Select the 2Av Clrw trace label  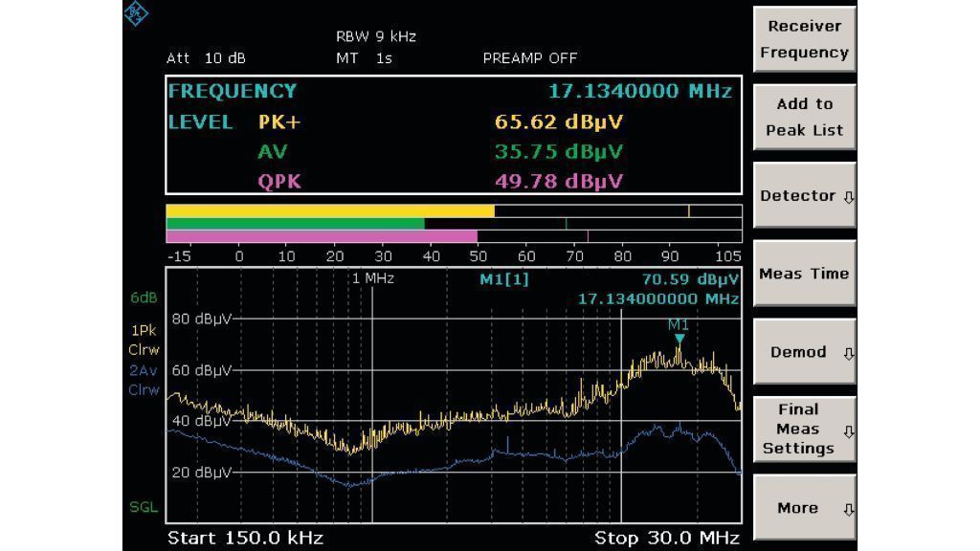(144, 380)
